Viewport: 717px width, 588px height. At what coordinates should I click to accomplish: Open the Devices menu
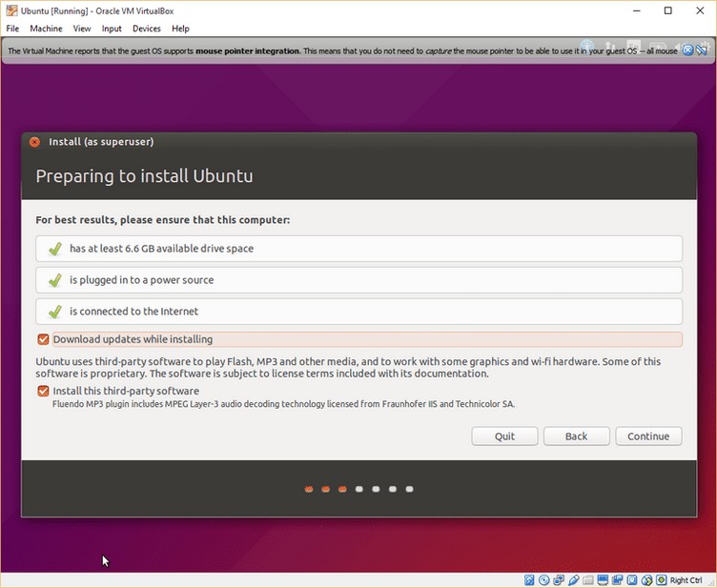(146, 29)
